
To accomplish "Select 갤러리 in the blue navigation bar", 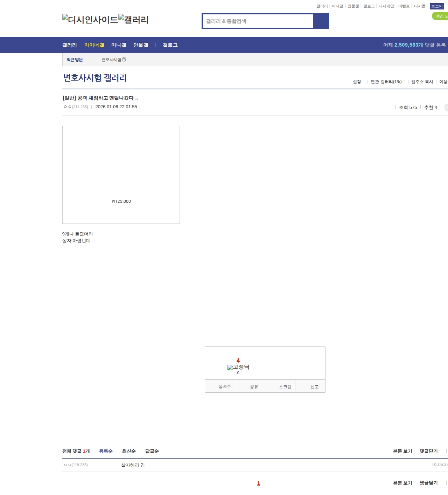I will click(x=70, y=45).
